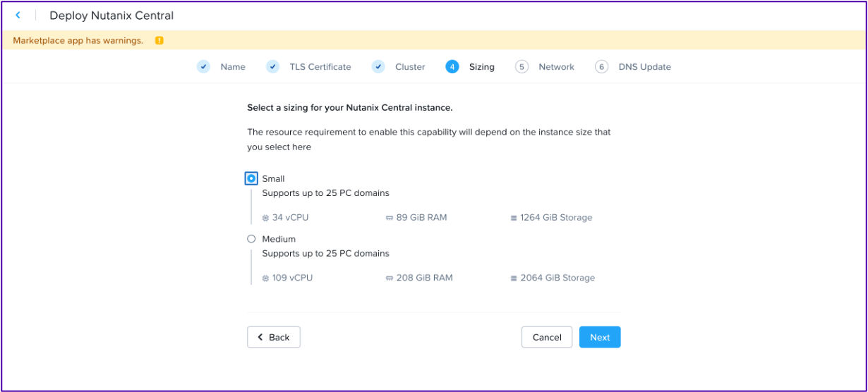Click the '89 GiB RAM' value
Viewport: 868px width, 392px height.
(421, 218)
